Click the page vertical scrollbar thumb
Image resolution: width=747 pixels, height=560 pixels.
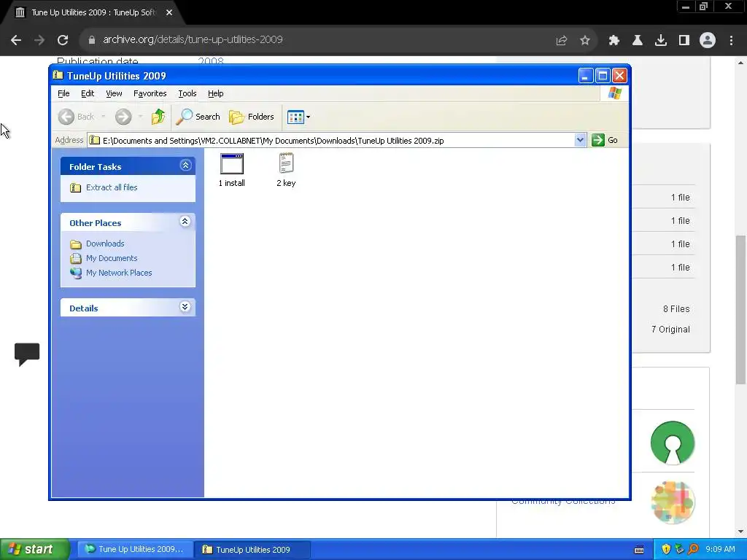pyautogui.click(x=740, y=309)
